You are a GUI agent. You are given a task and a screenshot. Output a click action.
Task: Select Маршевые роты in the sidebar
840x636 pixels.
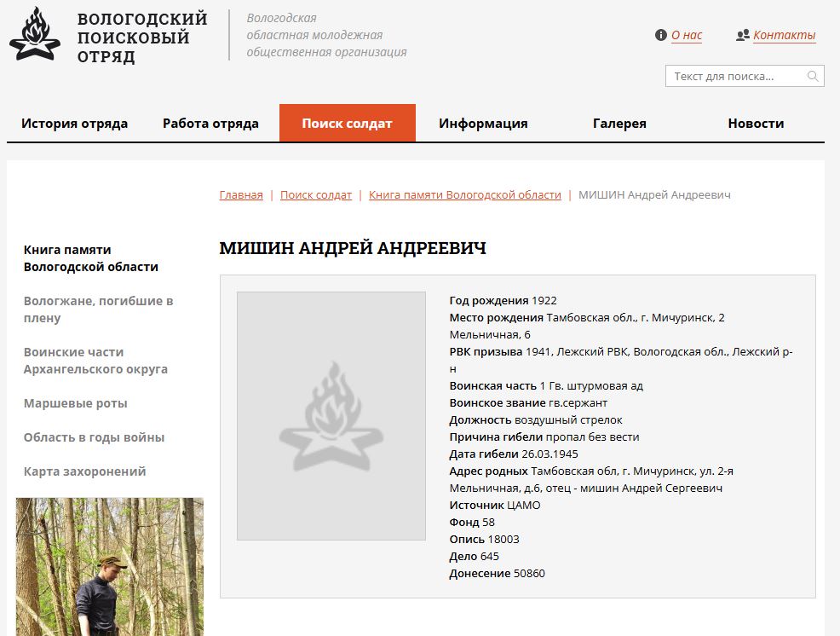point(76,403)
